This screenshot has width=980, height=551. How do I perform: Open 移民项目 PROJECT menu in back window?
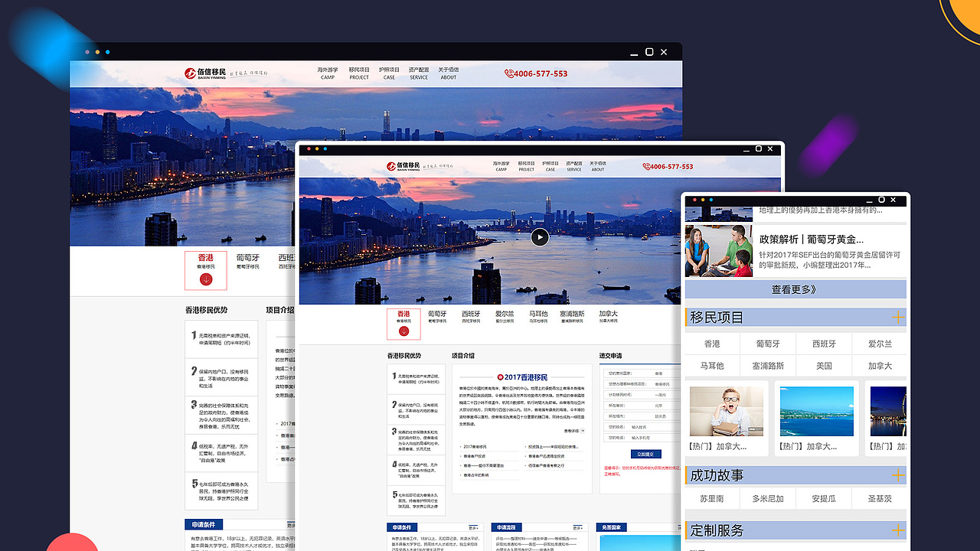[x=359, y=73]
